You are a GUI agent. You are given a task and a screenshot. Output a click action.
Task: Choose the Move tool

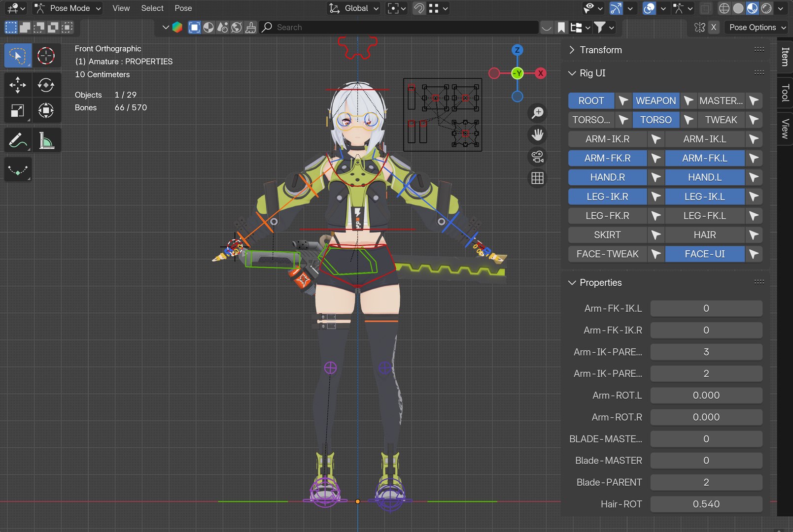point(18,85)
